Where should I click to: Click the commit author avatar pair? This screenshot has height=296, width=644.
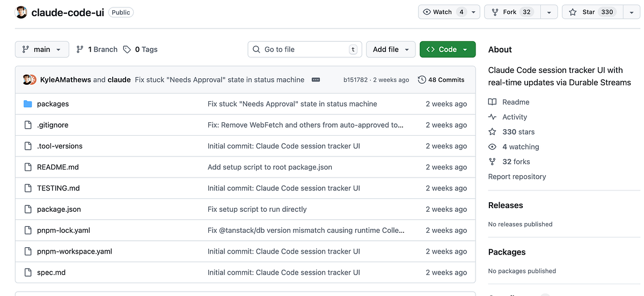[x=30, y=79]
